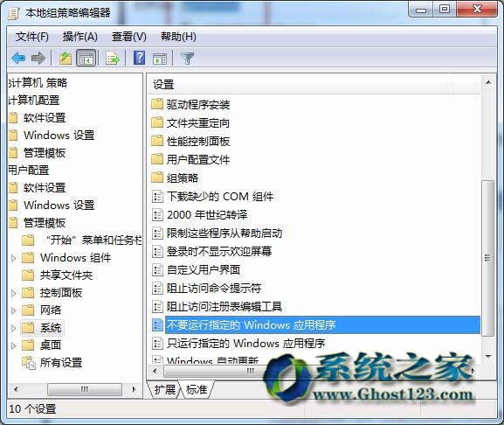Select 计算机配置 in the tree
This screenshot has width=504, height=425.
point(34,100)
